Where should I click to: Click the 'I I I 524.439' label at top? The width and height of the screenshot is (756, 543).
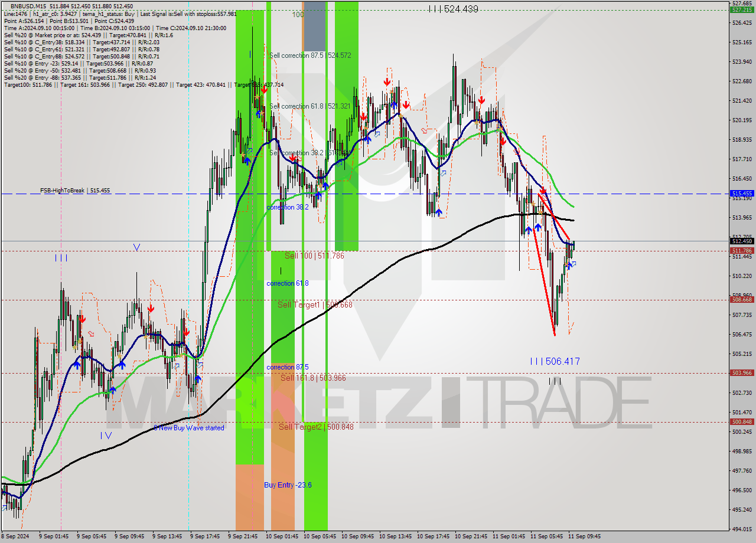(x=454, y=9)
